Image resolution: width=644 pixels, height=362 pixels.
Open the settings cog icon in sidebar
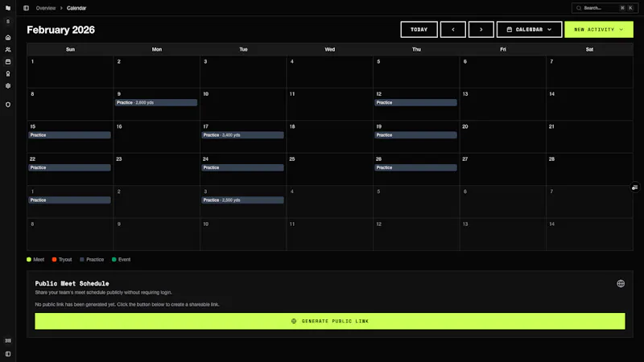[8, 86]
